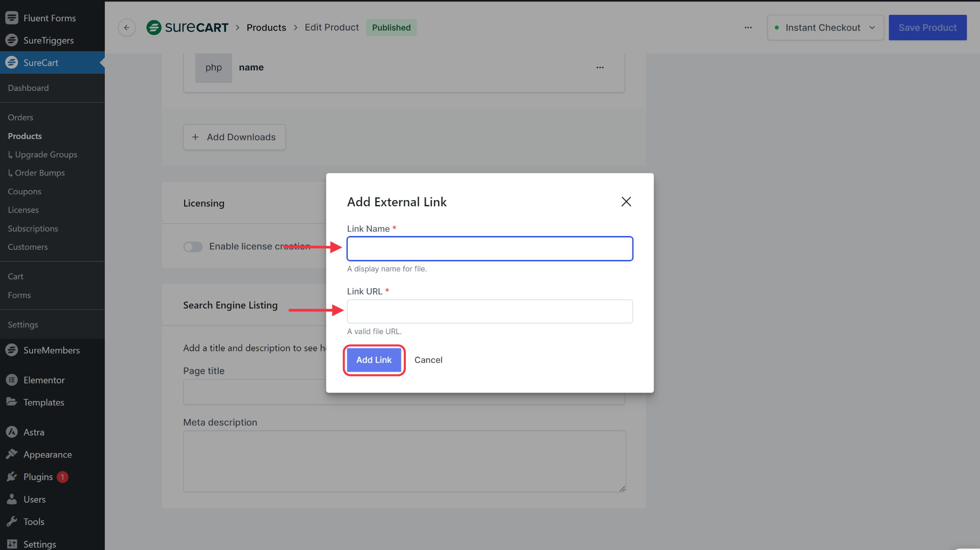Click the SureCart logo in header

point(188,28)
